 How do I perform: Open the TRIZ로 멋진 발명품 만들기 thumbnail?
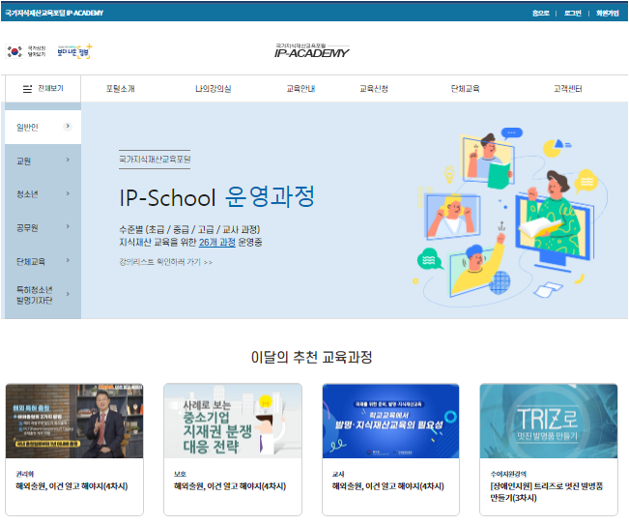click(548, 420)
